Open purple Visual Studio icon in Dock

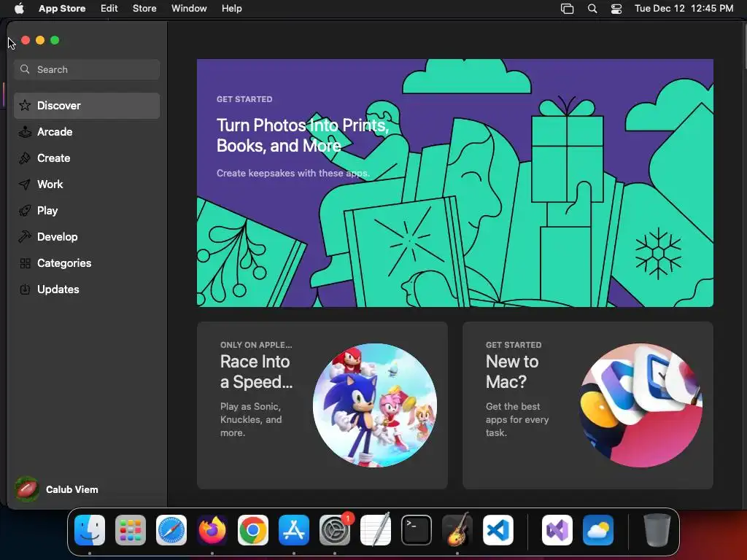click(557, 530)
